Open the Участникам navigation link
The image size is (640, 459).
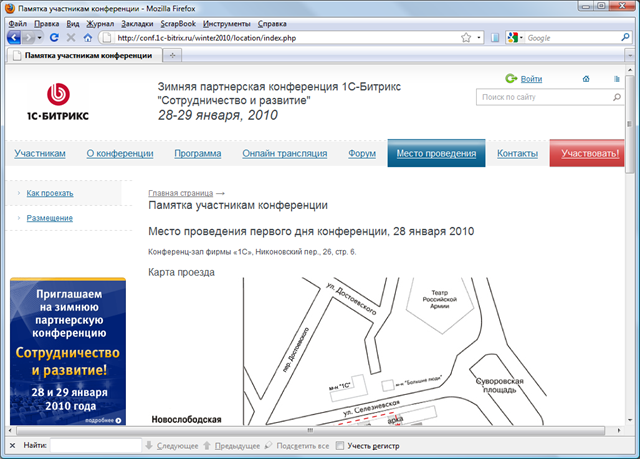(x=40, y=153)
